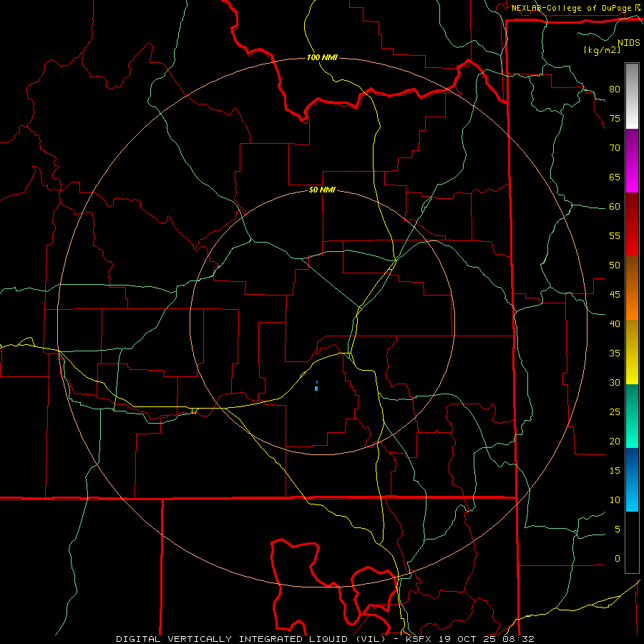Click the 50 NMI range ring label

pyautogui.click(x=322, y=190)
